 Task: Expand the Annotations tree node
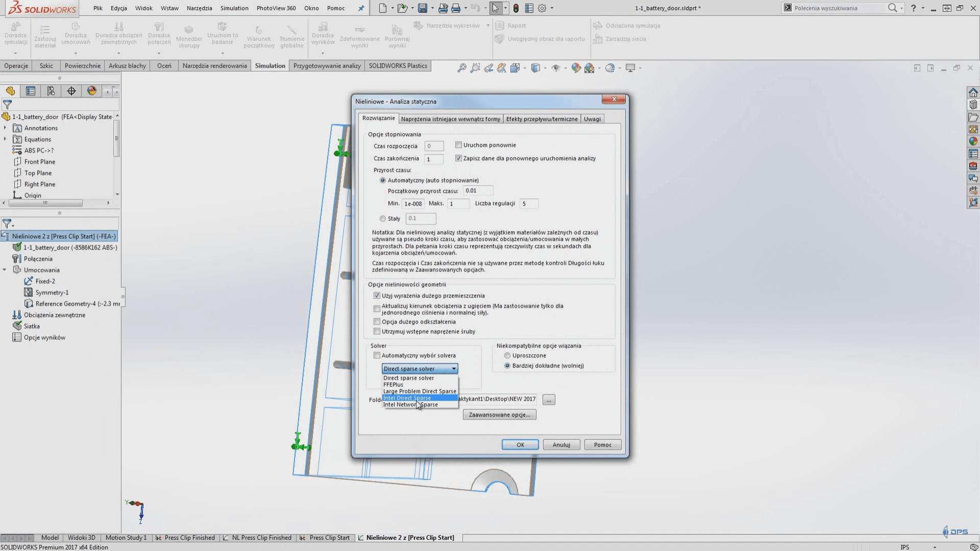[5, 128]
